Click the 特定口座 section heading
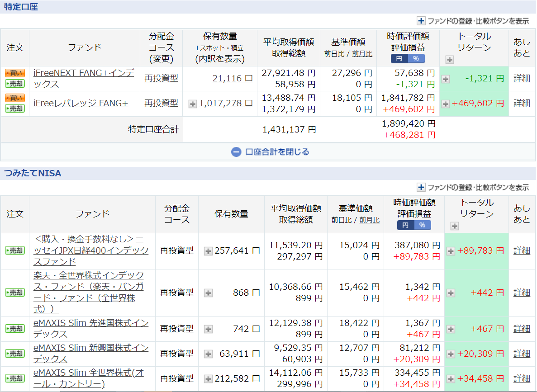Viewport: 537px width, 392px height. coord(21,7)
